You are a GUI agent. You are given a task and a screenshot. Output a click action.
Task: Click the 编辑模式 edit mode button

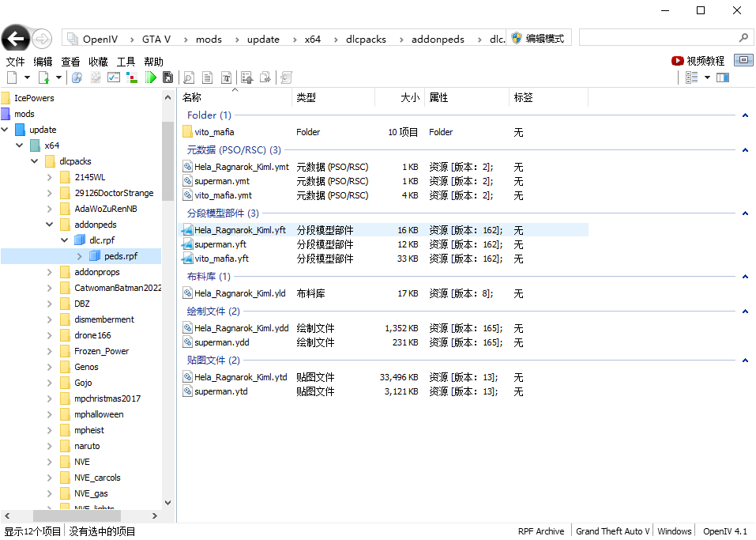pyautogui.click(x=538, y=38)
